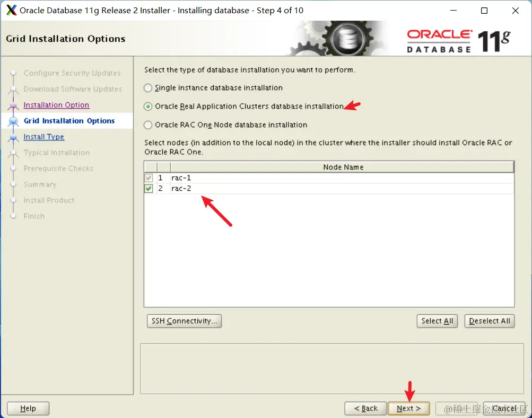This screenshot has height=418, width=532.
Task: Choose Oracle Real Application Clusters database installation
Action: (x=148, y=106)
